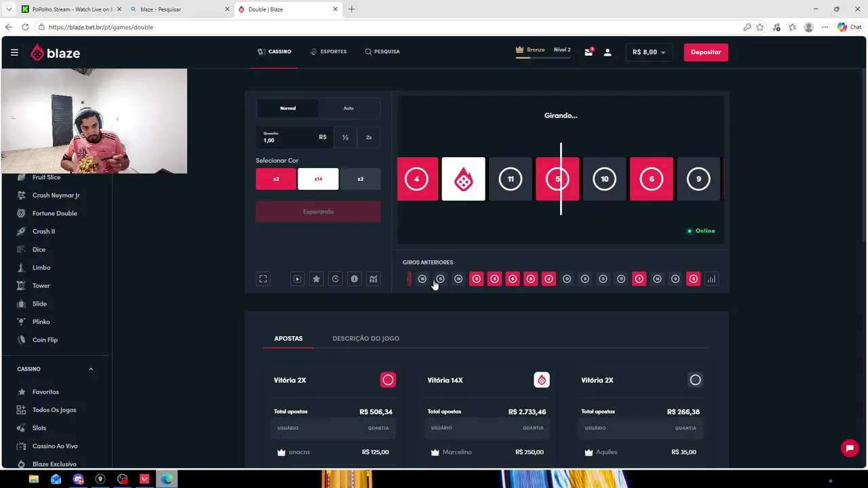This screenshot has height=488, width=868.
Task: Click the Vitória 14X white icon
Action: 542,380
